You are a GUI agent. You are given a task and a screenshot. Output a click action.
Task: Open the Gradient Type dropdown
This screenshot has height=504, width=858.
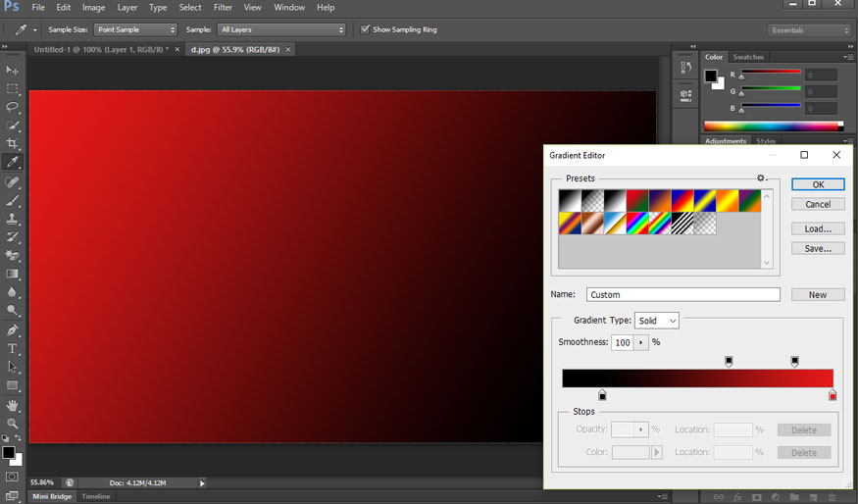657,321
